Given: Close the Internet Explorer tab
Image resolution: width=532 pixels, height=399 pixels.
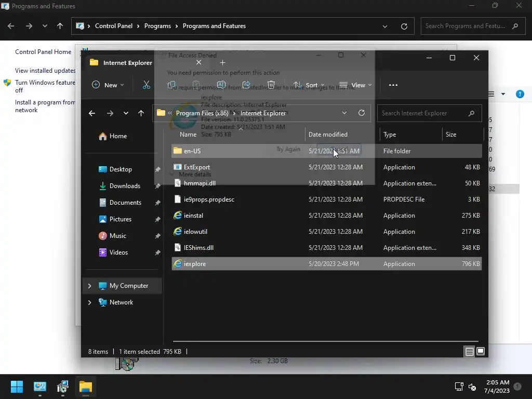Looking at the screenshot, I should click(x=199, y=62).
